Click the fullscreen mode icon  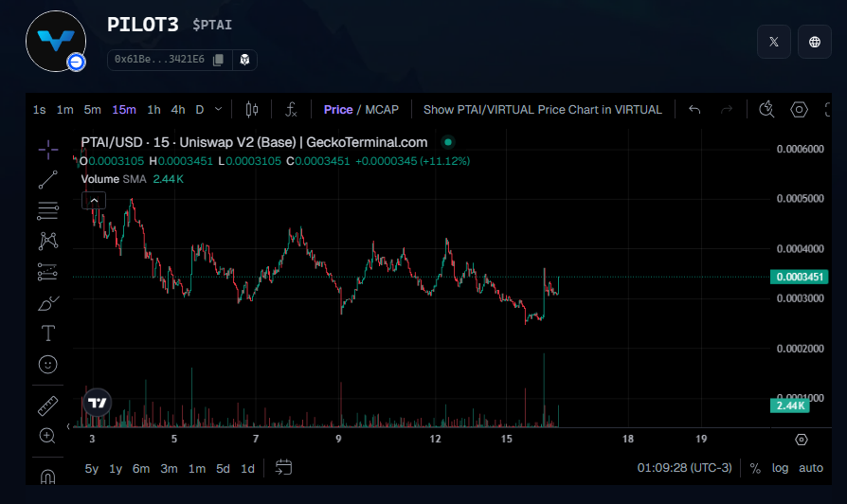(x=827, y=110)
